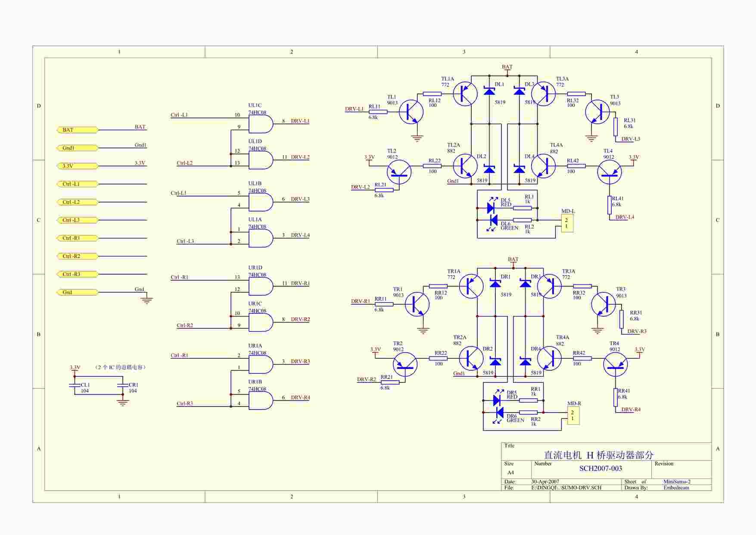Click the TL3 9013 transistor symbol

597,112
